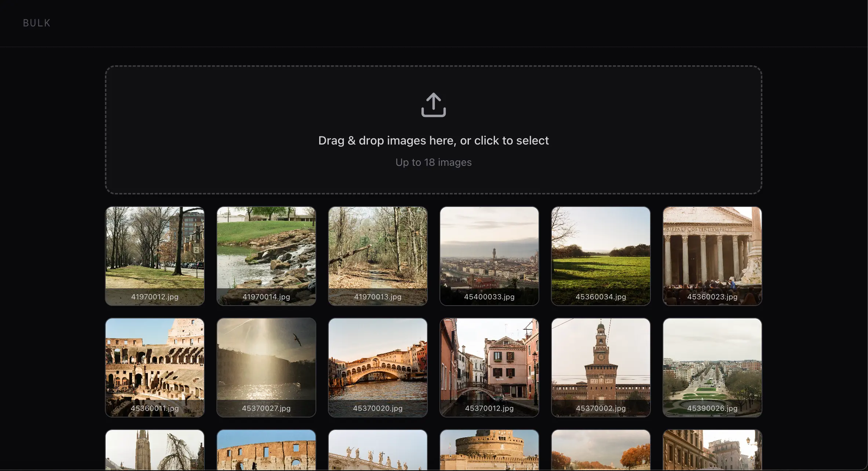Image resolution: width=868 pixels, height=471 pixels.
Task: Click the 'Up to 18 images' hint text
Action: coord(434,162)
